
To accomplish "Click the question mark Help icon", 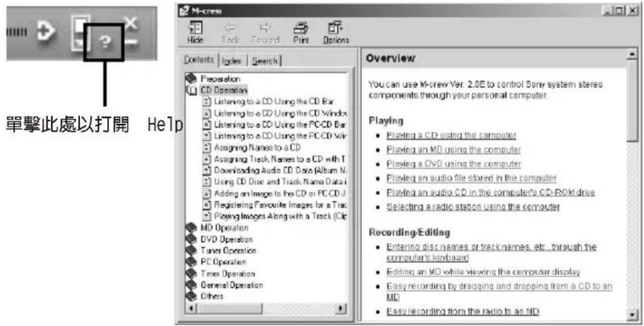I will click(x=105, y=42).
